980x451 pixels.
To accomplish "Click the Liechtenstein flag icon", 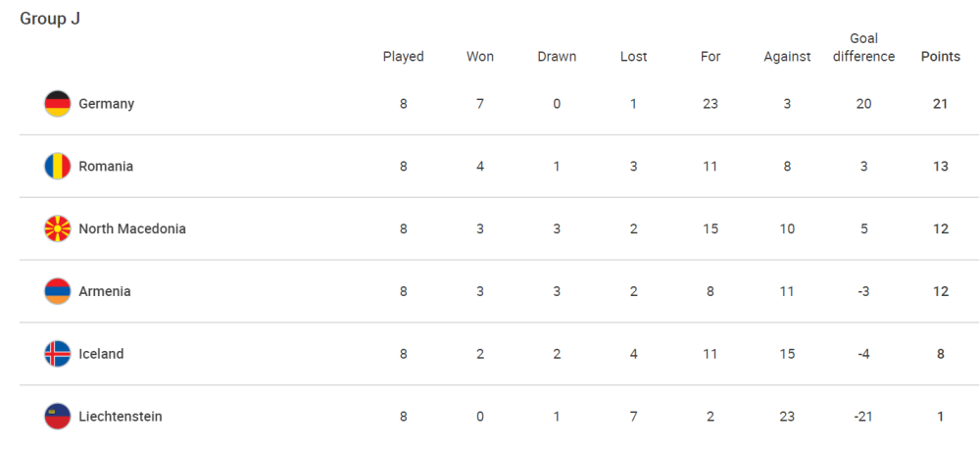I will click(x=58, y=417).
